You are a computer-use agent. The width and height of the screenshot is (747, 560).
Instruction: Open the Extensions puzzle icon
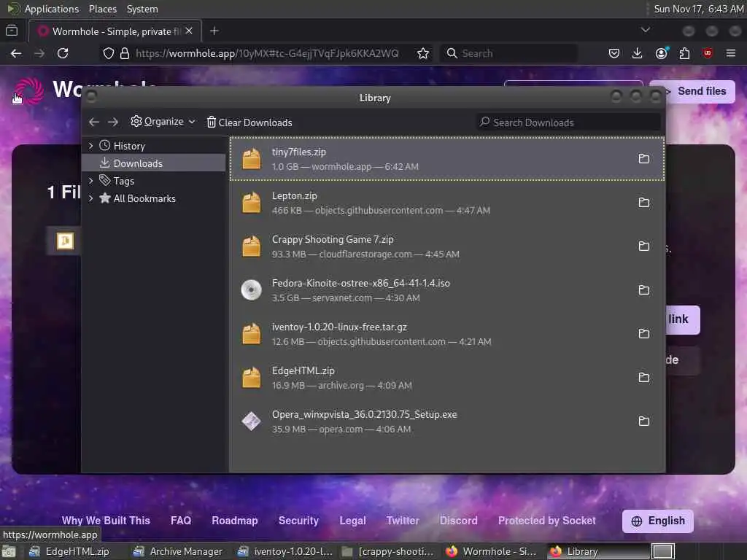[684, 53]
